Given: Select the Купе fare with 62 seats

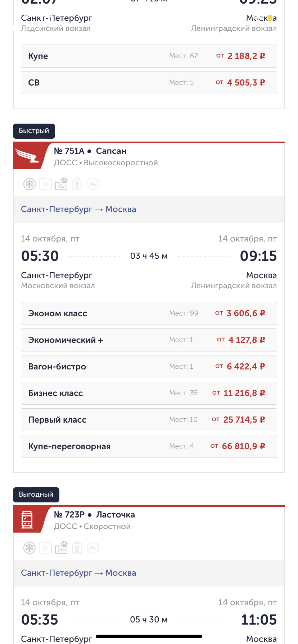Looking at the screenshot, I should [149, 56].
